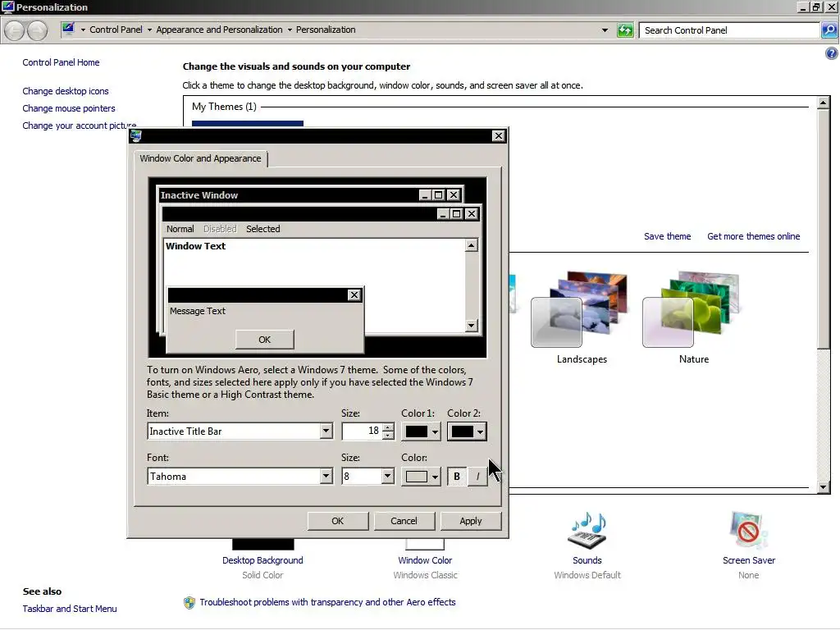Open the Desktop Background link
This screenshot has width=840, height=630.
point(262,560)
